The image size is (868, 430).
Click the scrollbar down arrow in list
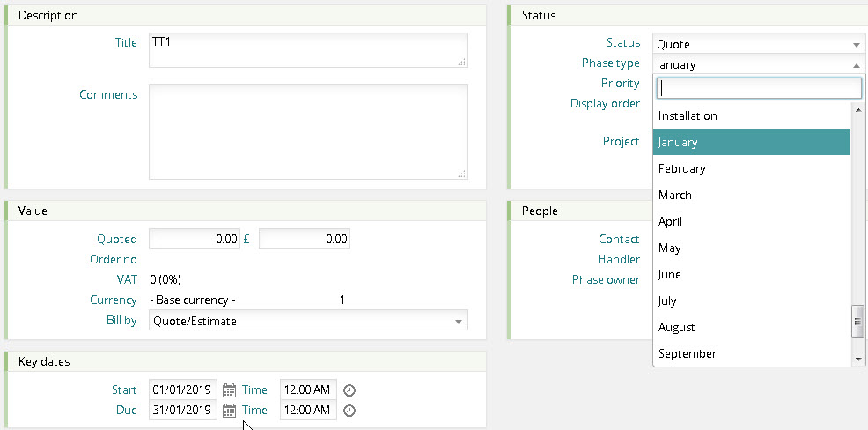[858, 360]
